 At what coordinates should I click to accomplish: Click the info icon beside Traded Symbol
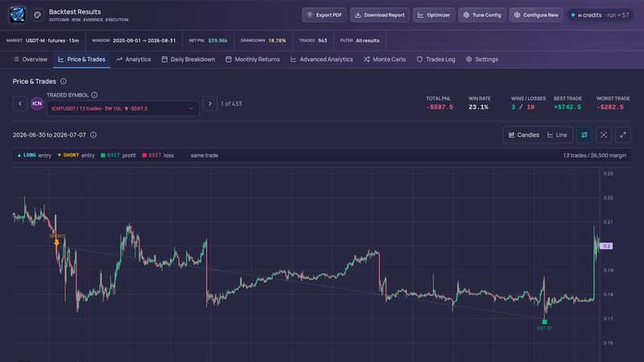[x=94, y=95]
